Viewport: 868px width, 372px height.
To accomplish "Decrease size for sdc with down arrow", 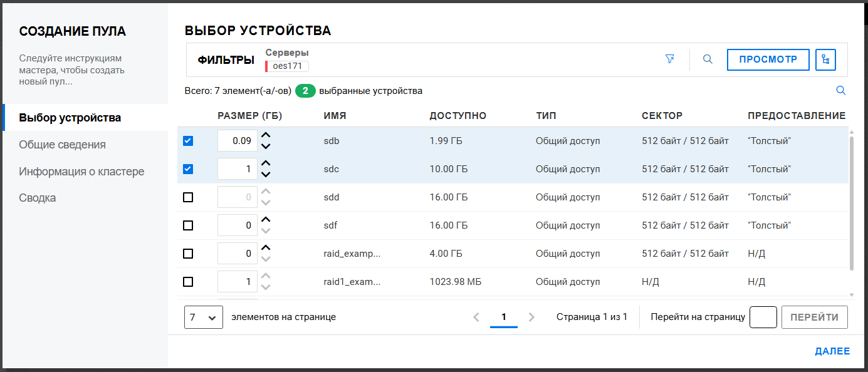I will click(x=266, y=175).
